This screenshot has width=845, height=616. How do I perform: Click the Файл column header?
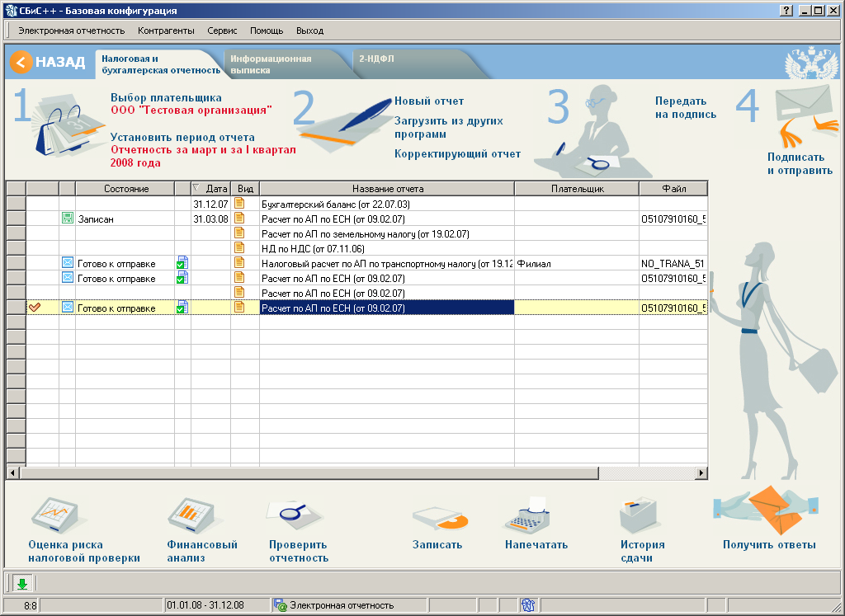coord(673,189)
